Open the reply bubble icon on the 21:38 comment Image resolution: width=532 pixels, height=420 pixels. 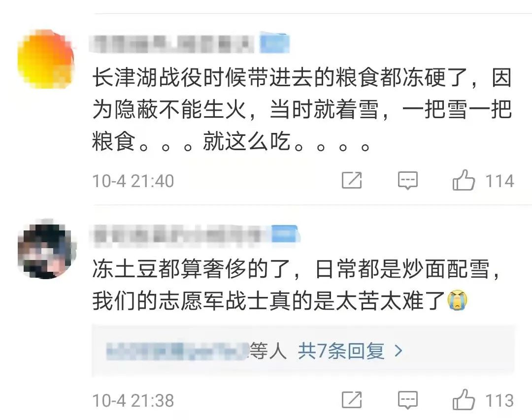point(407,400)
